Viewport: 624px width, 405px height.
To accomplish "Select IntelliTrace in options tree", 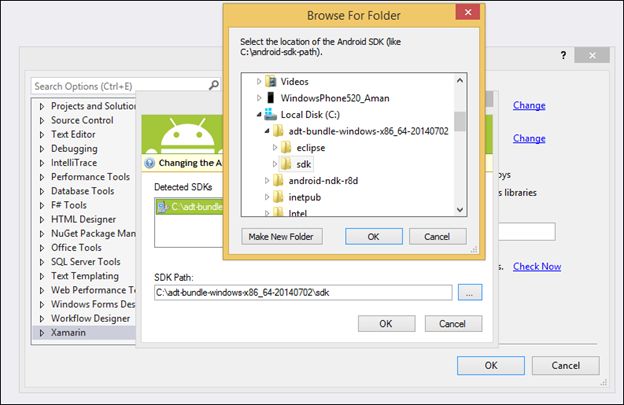I will pos(74,163).
